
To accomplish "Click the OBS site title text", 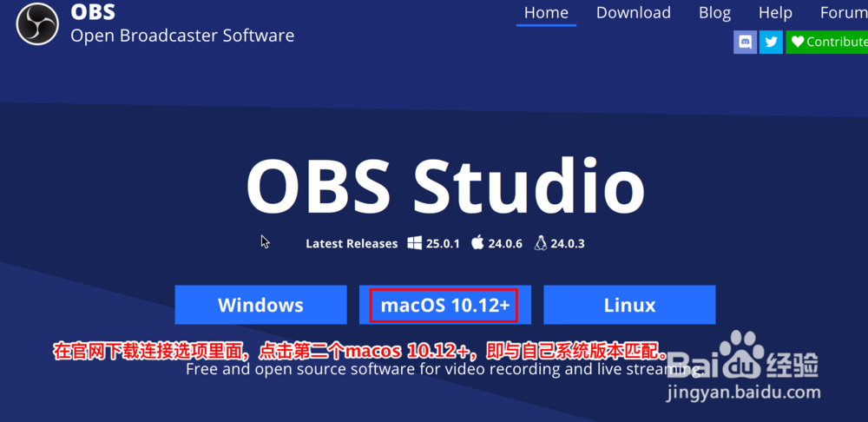I will coord(94,11).
